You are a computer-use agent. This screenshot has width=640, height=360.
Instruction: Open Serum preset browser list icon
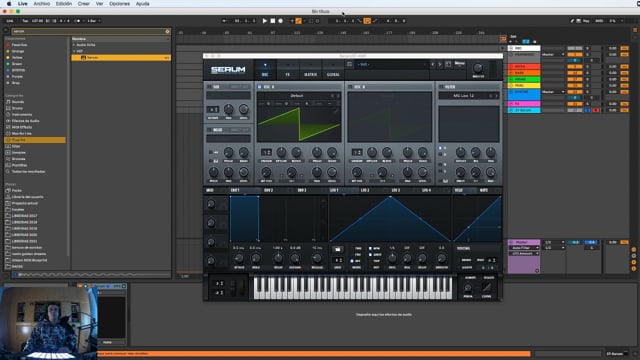pos(349,64)
